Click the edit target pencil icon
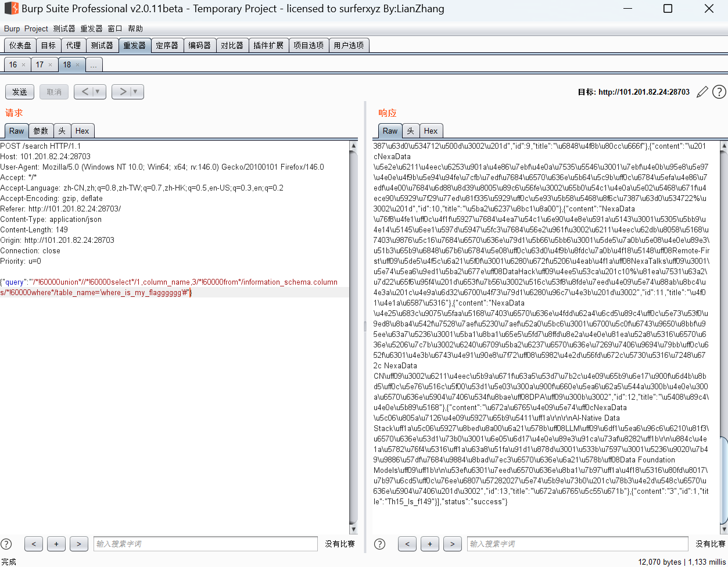This screenshot has width=728, height=567. [x=702, y=92]
